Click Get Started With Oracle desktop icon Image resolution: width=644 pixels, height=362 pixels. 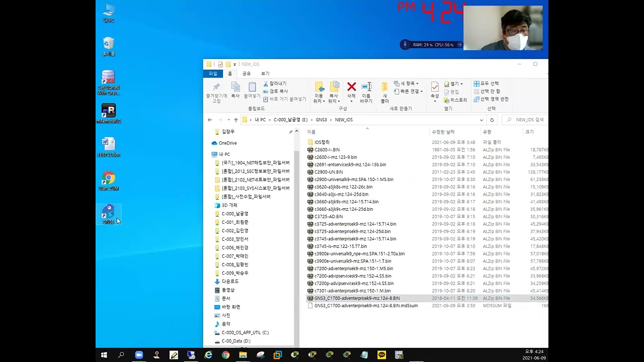point(109,82)
